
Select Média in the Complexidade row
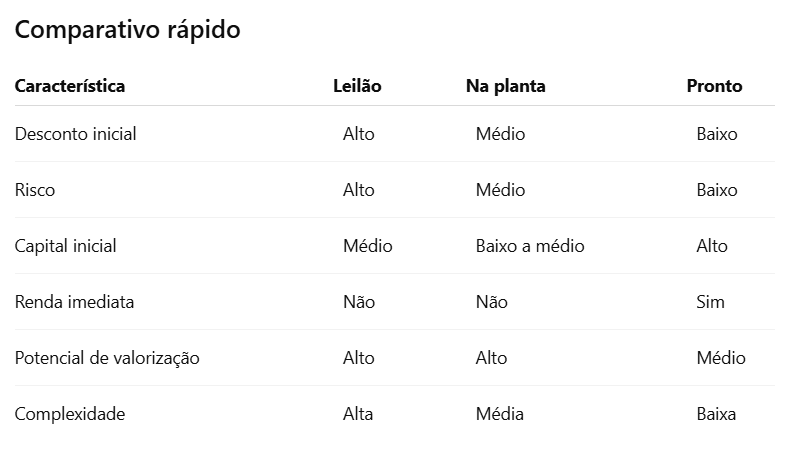500,414
